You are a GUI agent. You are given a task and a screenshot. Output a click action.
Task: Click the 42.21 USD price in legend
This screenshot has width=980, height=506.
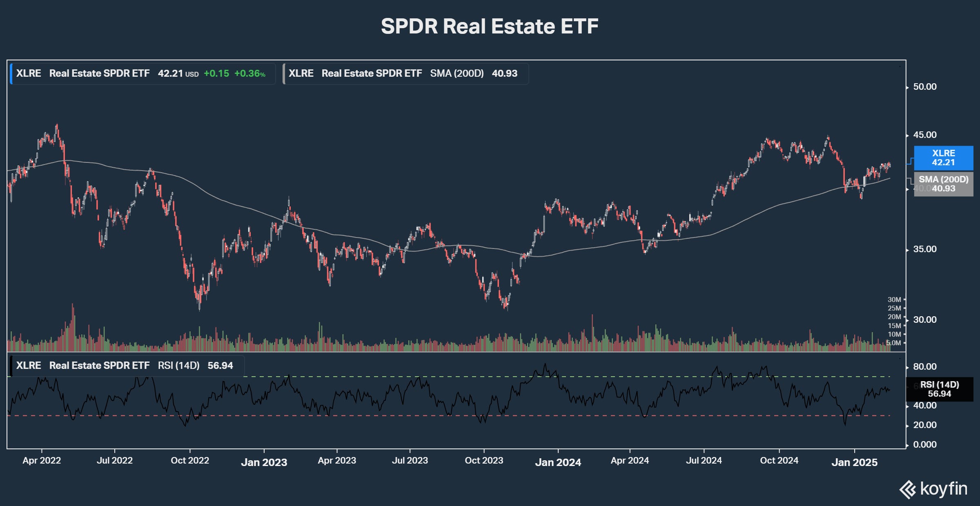point(178,73)
